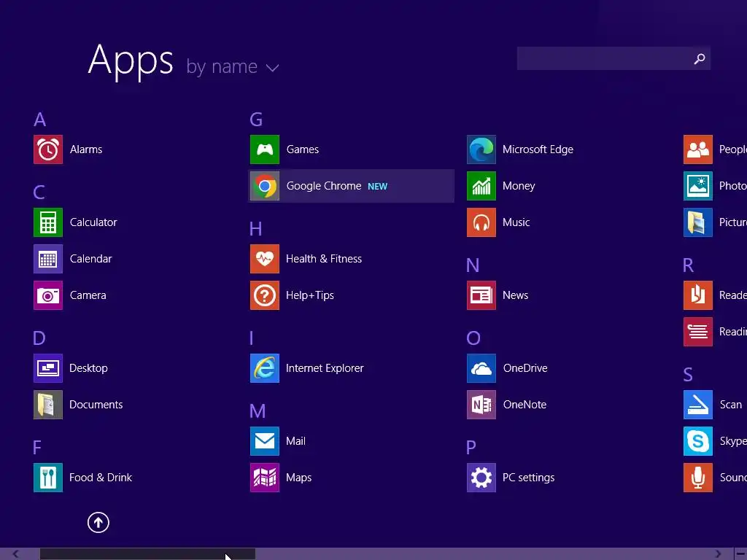Launch the Microsoft Edge icon
The width and height of the screenshot is (747, 560).
click(x=481, y=149)
